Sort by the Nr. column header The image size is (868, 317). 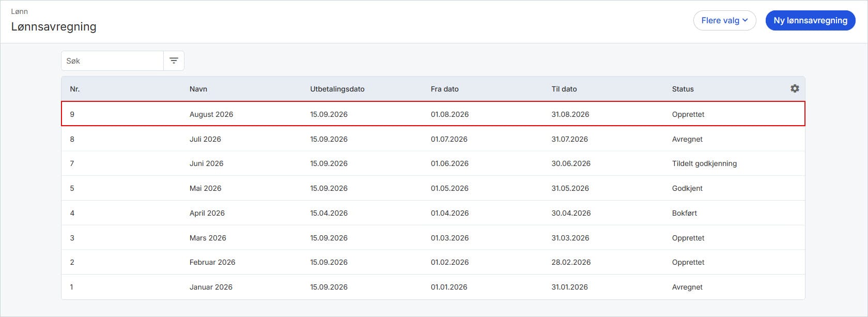75,89
